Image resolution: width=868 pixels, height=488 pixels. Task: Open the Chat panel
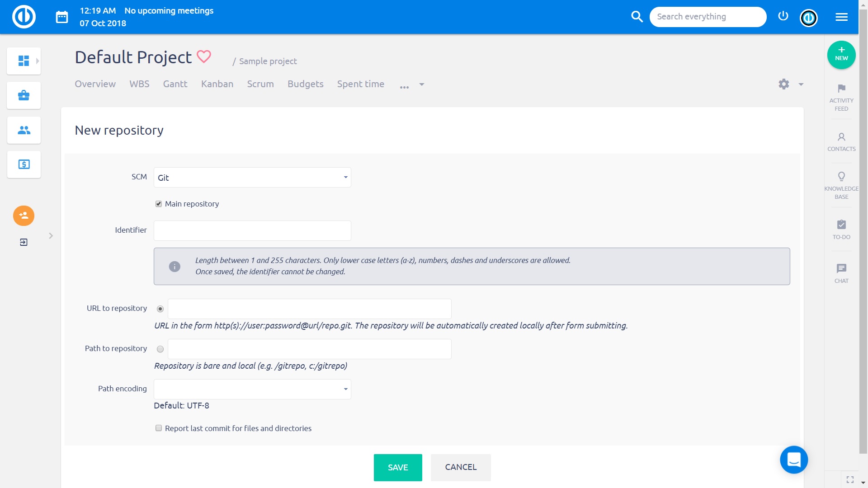[x=841, y=271]
